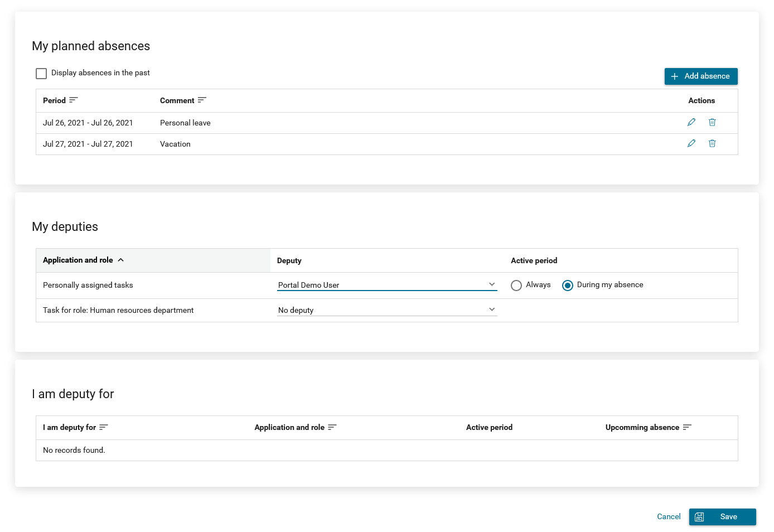Image resolution: width=774 pixels, height=532 pixels.
Task: Select the Jul 27, 2021 Vacation row
Action: (x=387, y=144)
